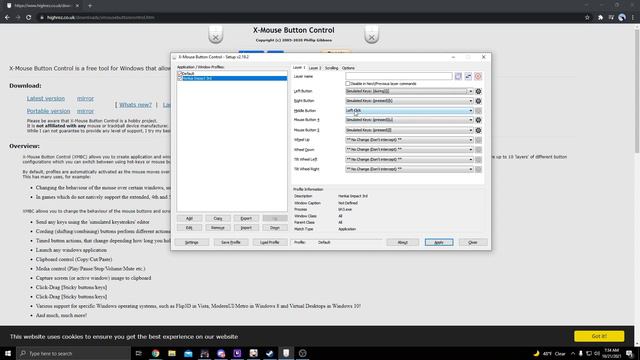Image resolution: width=640 pixels, height=360 pixels.
Task: Open the Wheel Down dropdown
Action: 409,150
